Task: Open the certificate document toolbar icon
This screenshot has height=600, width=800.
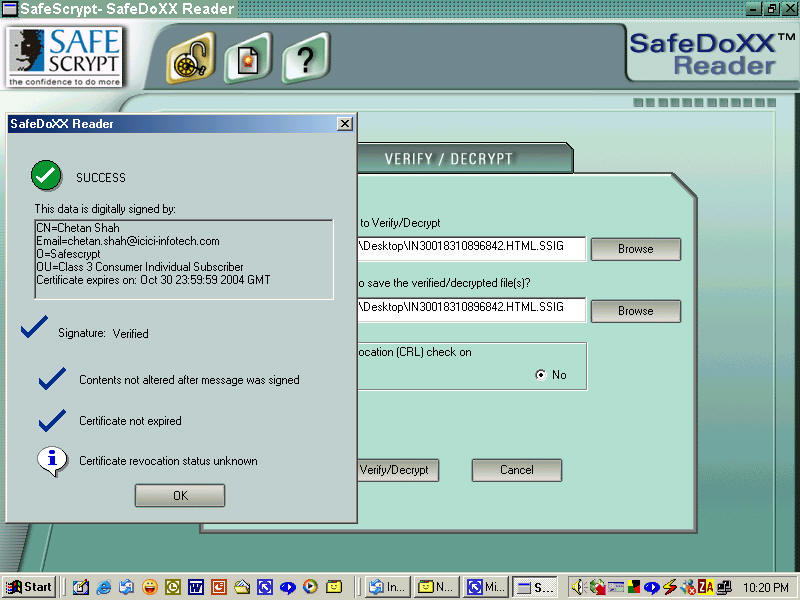Action: coord(247,58)
